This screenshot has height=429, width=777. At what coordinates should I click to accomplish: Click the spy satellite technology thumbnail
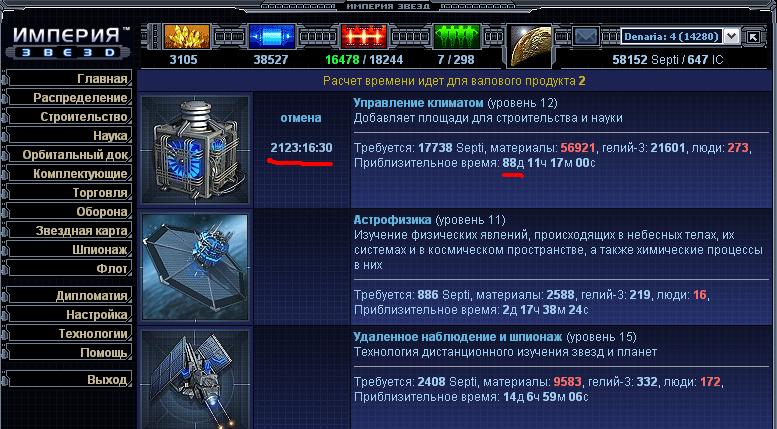(195, 379)
